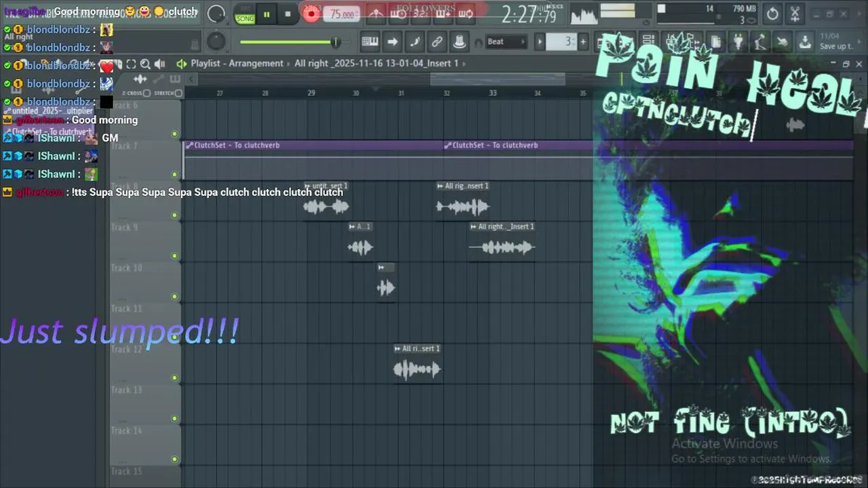Image resolution: width=868 pixels, height=488 pixels.
Task: Click the audio waveform icon above Z-CROSS
Action: (x=140, y=79)
